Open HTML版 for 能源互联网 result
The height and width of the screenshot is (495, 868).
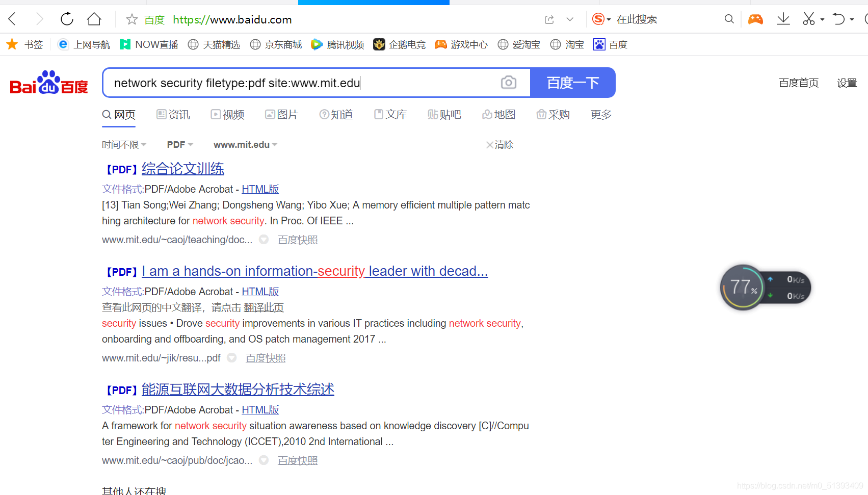[x=260, y=410]
